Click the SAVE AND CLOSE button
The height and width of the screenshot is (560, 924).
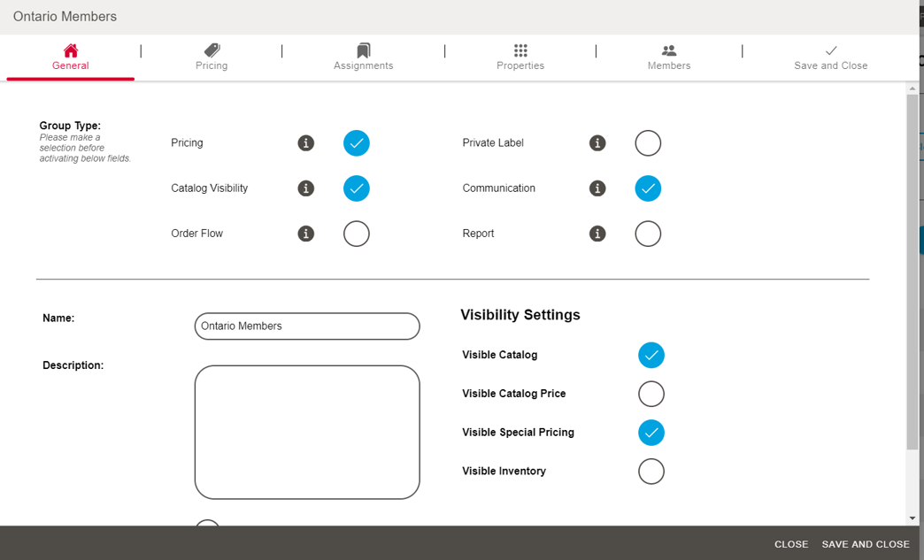pyautogui.click(x=865, y=544)
